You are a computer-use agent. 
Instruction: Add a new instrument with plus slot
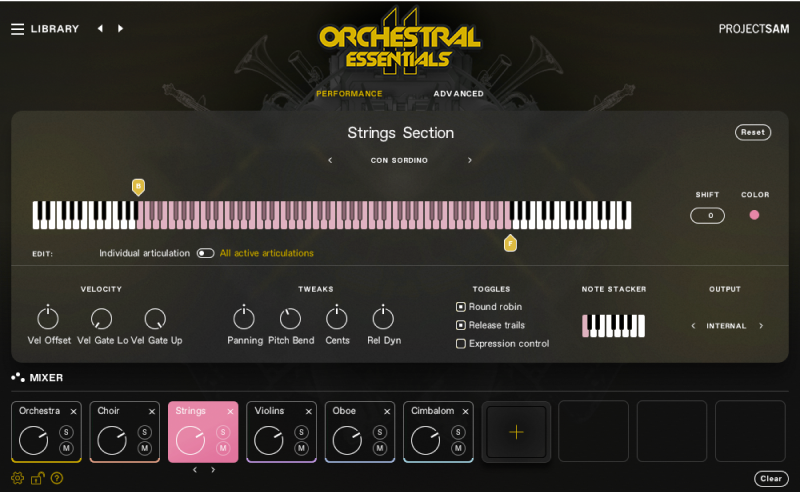(x=516, y=432)
